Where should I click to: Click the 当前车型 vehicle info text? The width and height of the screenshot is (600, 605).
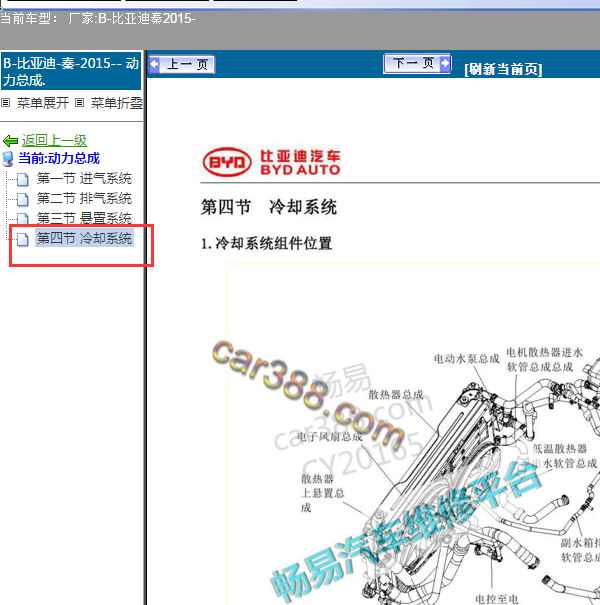pos(98,19)
